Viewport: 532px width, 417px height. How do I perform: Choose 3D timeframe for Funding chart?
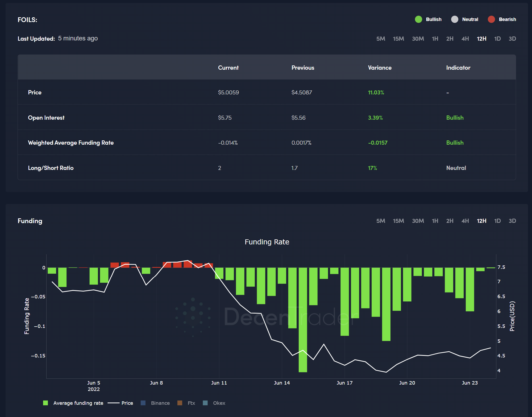tap(512, 221)
